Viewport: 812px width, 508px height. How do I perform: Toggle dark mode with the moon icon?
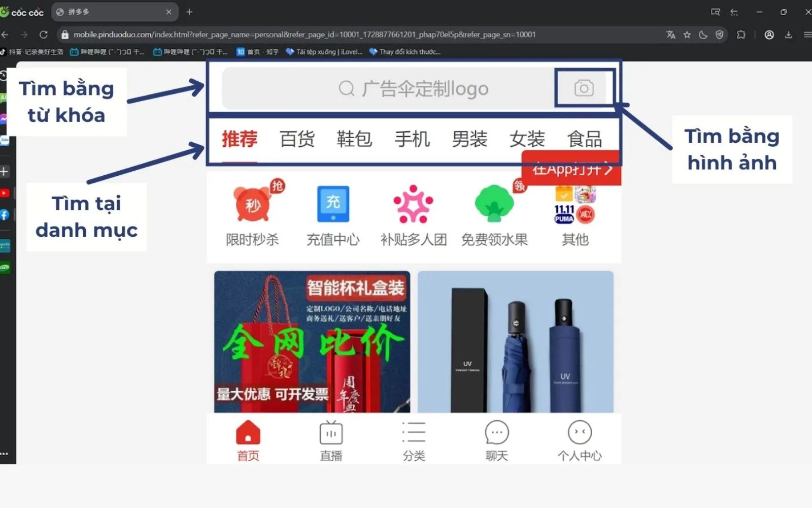point(703,35)
